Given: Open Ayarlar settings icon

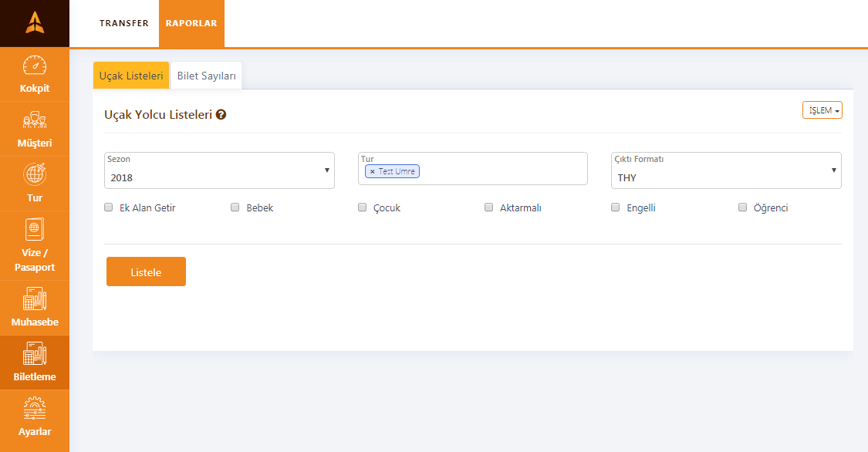Looking at the screenshot, I should point(34,408).
